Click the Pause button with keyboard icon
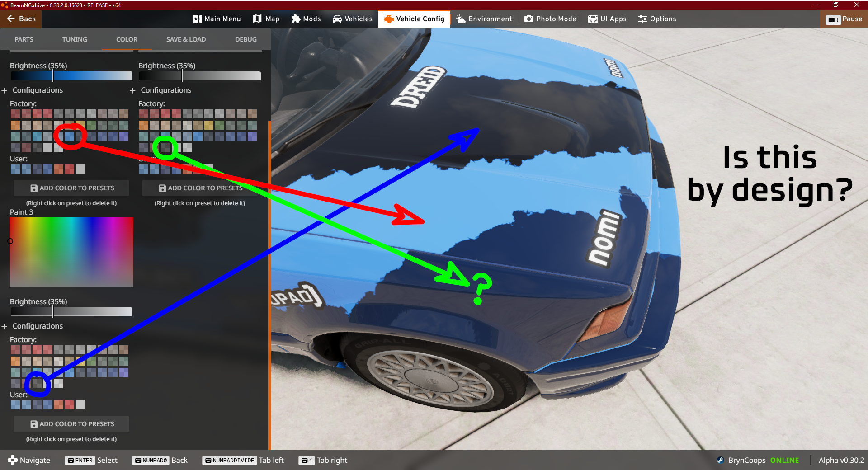The image size is (868, 470). (844, 19)
